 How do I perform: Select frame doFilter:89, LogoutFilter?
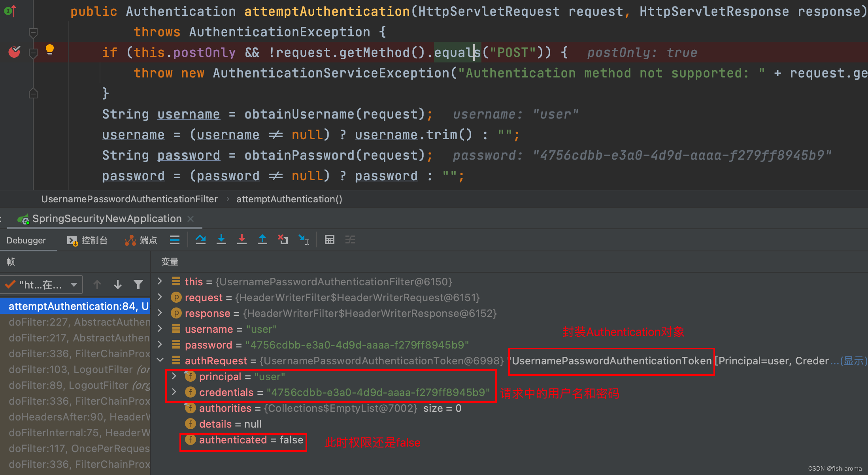pyautogui.click(x=75, y=385)
